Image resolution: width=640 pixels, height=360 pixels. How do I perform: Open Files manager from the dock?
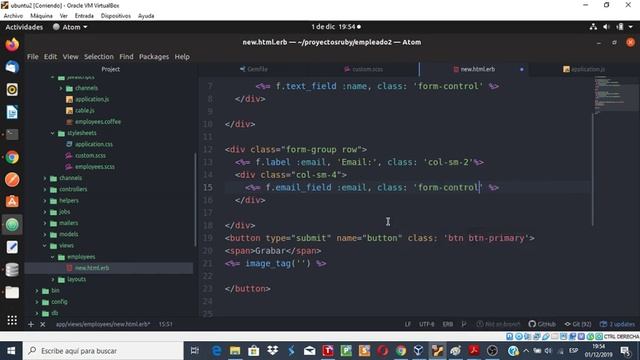tap(12, 292)
